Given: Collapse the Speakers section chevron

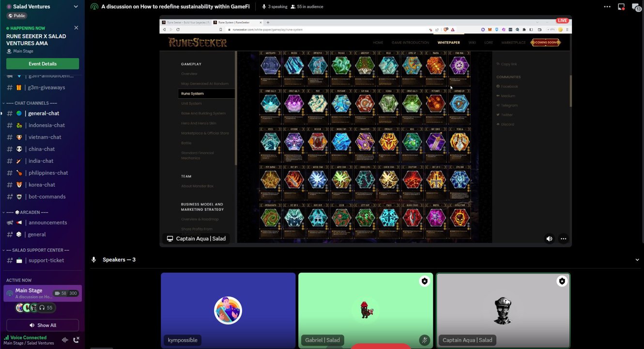Looking at the screenshot, I should point(637,260).
